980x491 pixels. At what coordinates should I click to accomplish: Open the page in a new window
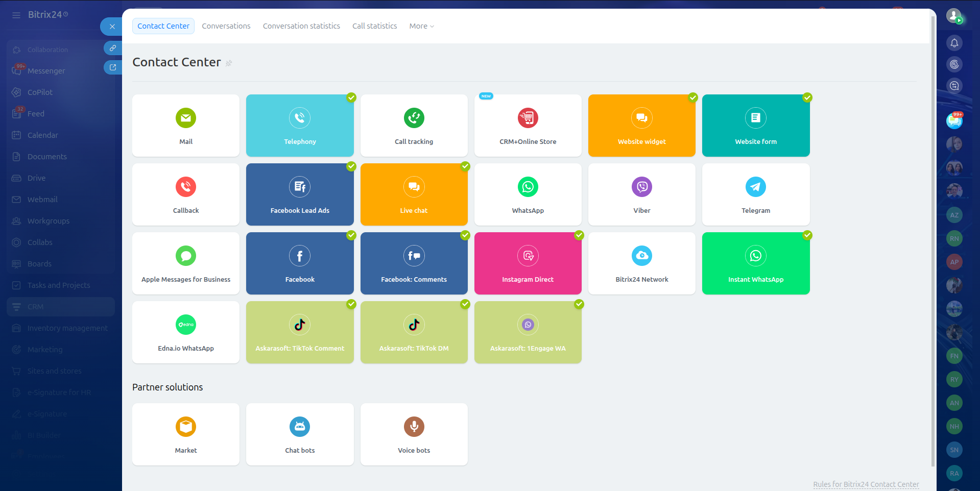click(113, 67)
